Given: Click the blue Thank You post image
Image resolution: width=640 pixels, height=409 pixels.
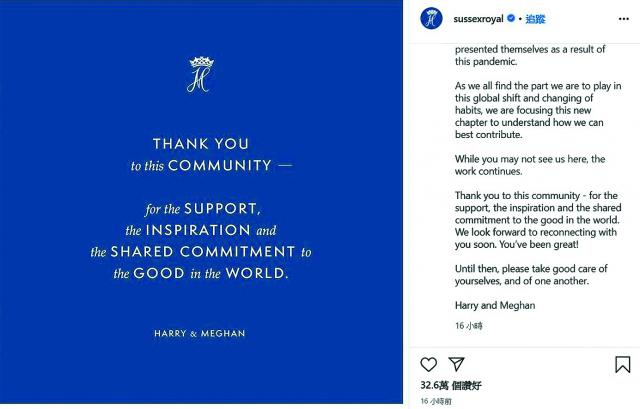Looking at the screenshot, I should pos(201,202).
